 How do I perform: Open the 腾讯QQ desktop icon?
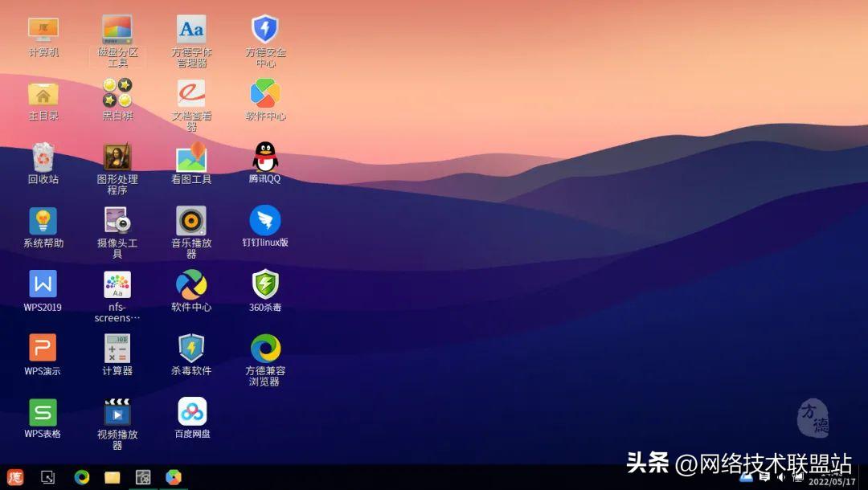coord(264,157)
